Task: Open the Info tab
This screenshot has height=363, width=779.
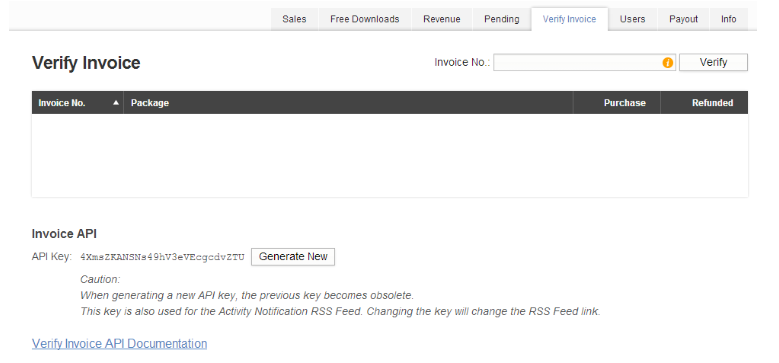Action: pos(729,19)
